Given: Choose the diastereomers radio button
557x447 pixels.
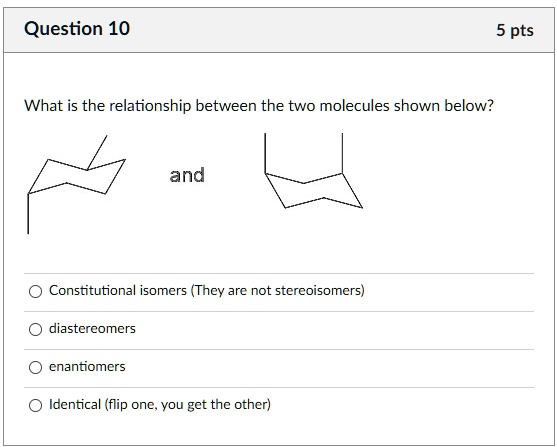Looking at the screenshot, I should 35,329.
